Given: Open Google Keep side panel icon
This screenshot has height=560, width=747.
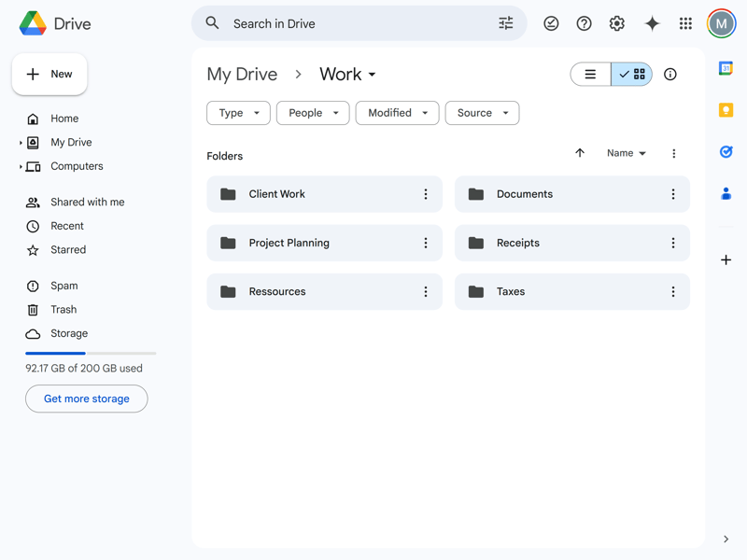Looking at the screenshot, I should pos(726,110).
